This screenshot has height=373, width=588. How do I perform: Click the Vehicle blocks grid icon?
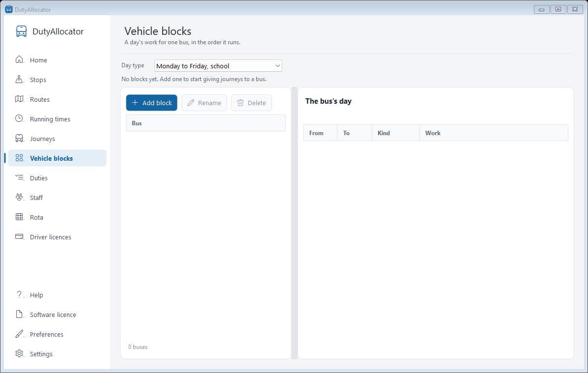pos(19,158)
